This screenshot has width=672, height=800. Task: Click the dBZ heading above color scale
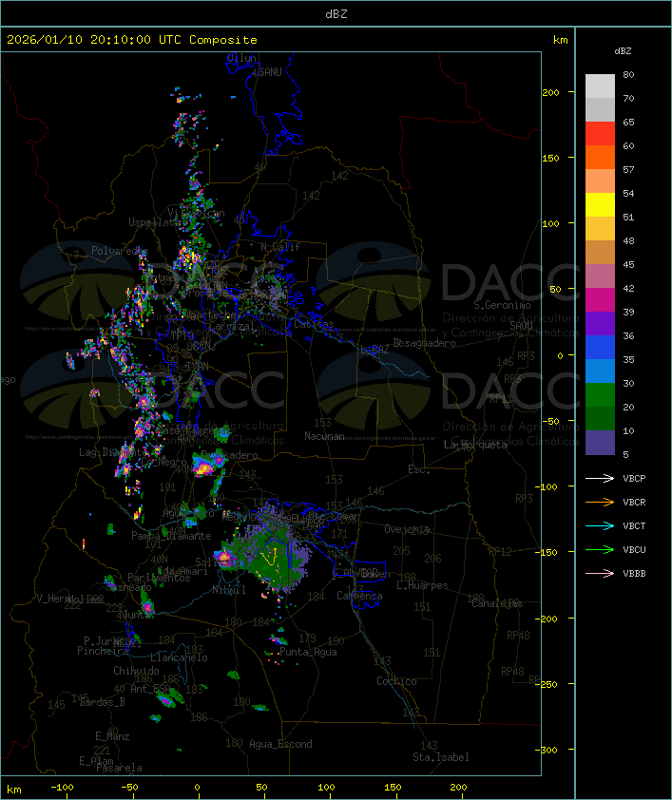(x=623, y=50)
